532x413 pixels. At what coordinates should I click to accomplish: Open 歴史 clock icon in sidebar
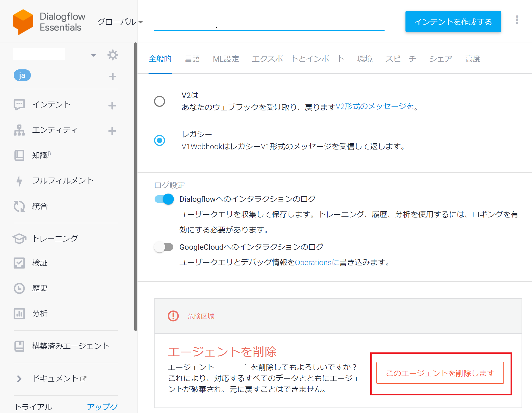pyautogui.click(x=19, y=288)
